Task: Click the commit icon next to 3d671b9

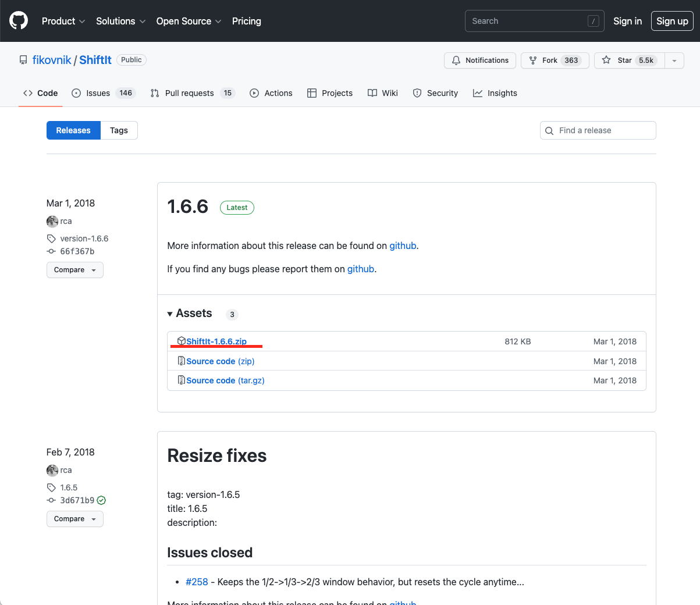Action: coord(51,500)
